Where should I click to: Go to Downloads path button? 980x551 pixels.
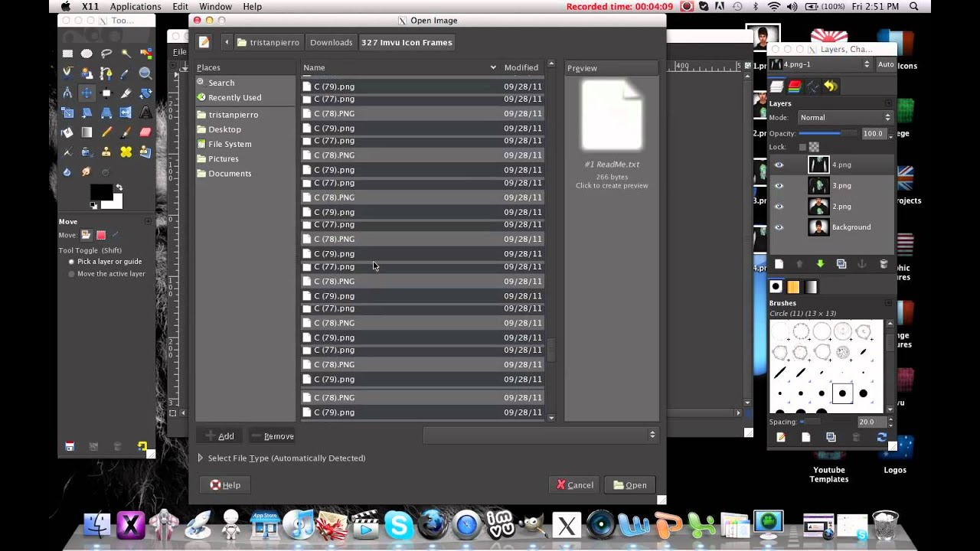(332, 42)
